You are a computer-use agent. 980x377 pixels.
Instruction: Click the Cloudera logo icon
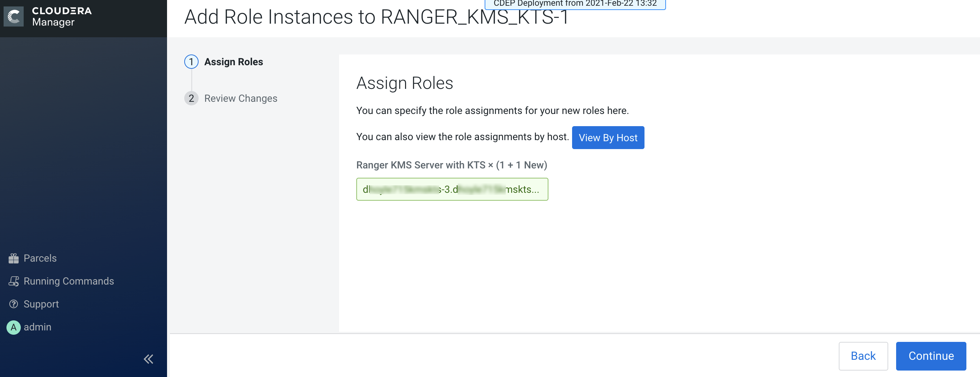point(14,17)
